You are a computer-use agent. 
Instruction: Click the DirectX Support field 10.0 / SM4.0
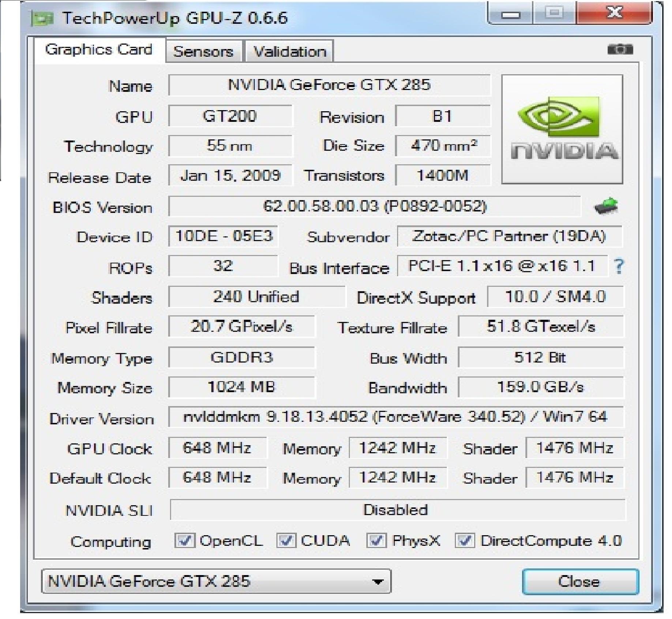[x=556, y=297]
